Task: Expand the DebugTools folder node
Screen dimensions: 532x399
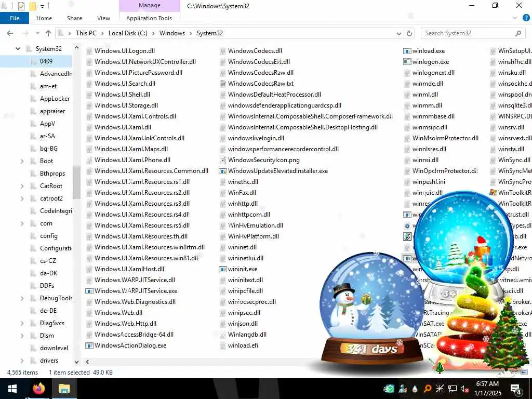Action: 22,299
